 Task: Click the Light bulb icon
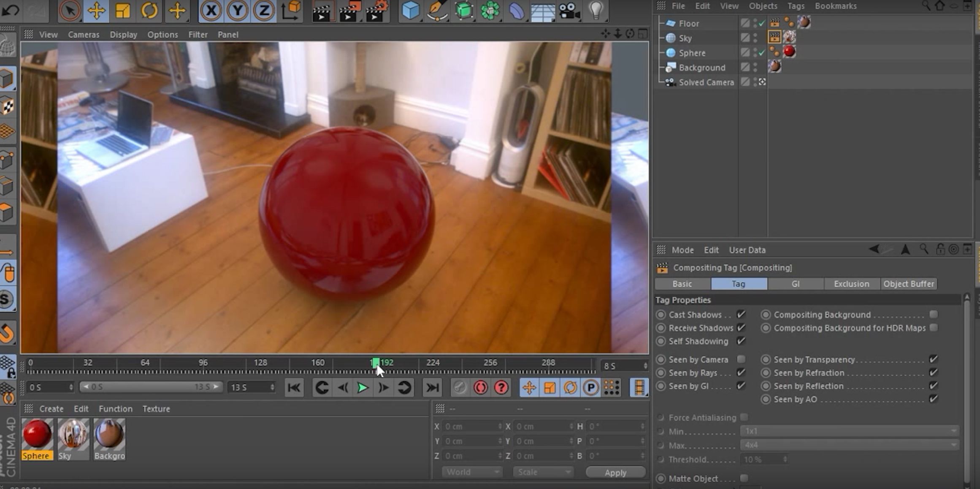point(596,10)
